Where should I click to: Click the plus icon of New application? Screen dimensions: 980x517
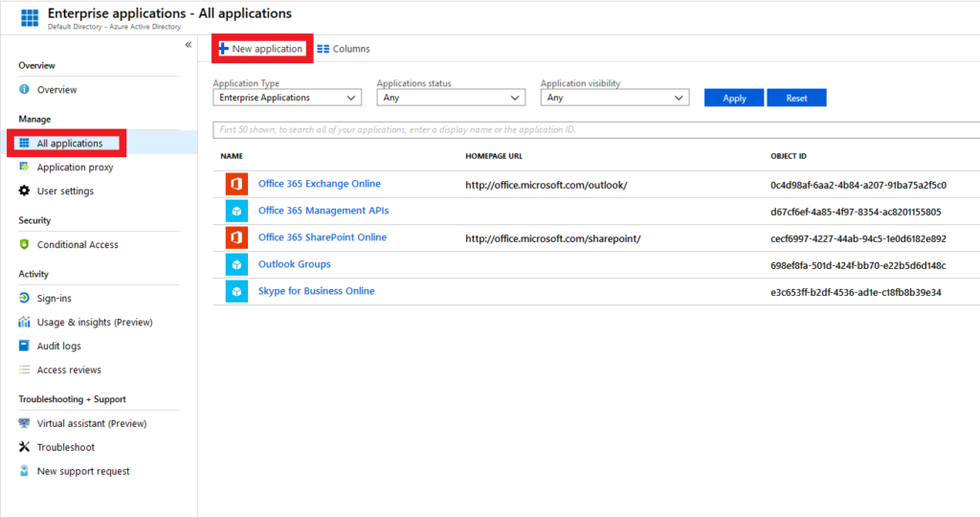(224, 49)
